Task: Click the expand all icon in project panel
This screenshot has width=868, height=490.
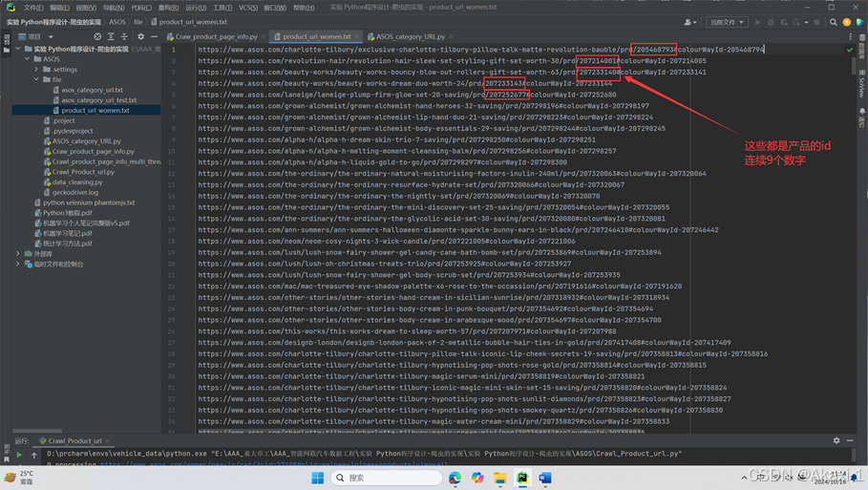Action: pos(111,36)
